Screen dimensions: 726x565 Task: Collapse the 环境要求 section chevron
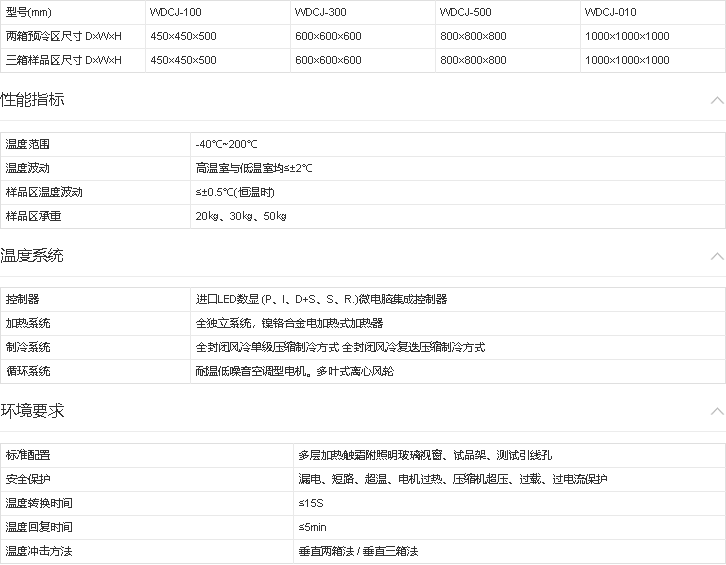716,411
